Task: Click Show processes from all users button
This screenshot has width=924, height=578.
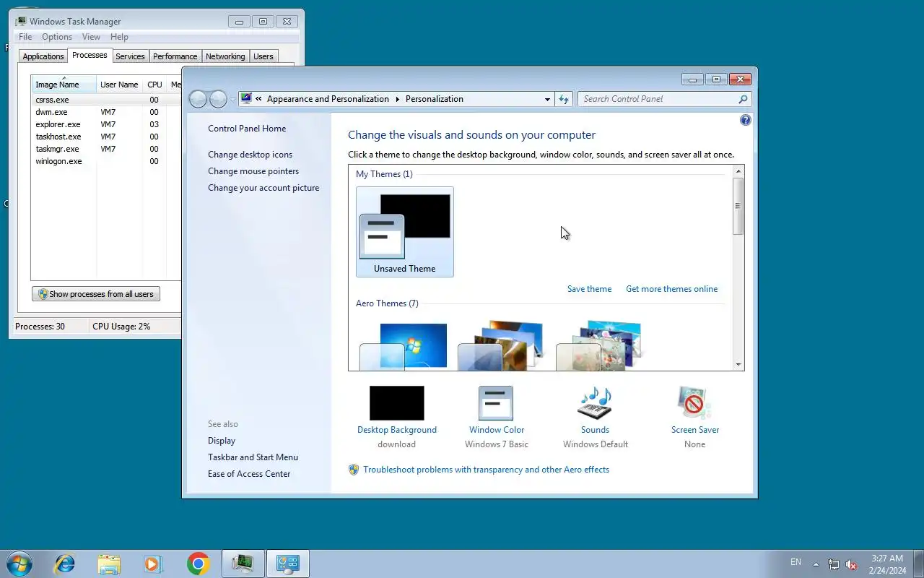Action: (x=95, y=294)
